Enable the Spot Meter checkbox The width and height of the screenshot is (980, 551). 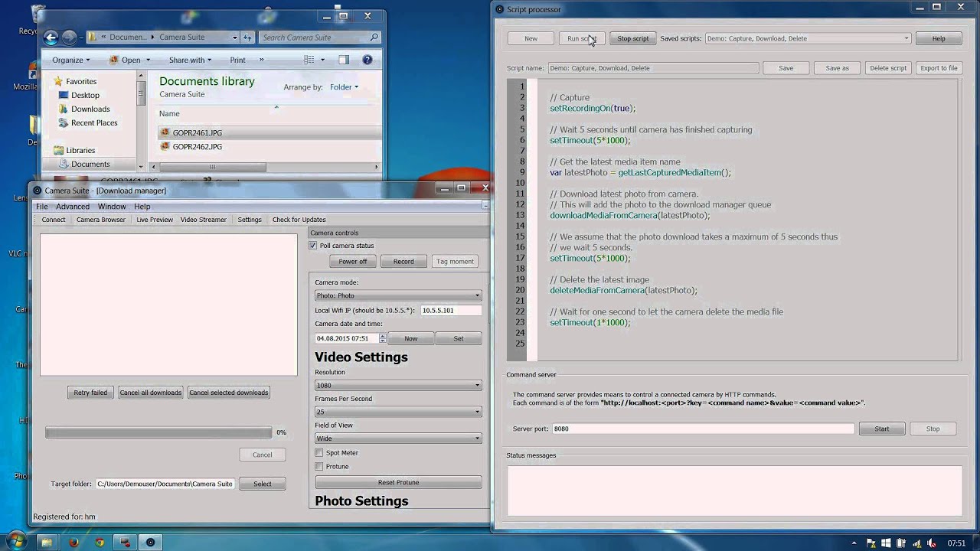coord(319,453)
